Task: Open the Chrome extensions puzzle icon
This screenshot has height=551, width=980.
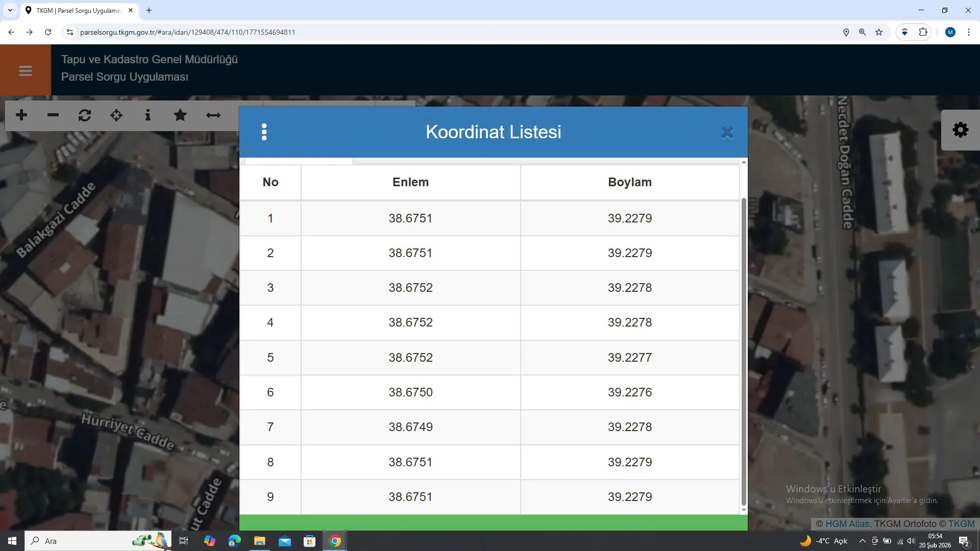Action: point(923,32)
